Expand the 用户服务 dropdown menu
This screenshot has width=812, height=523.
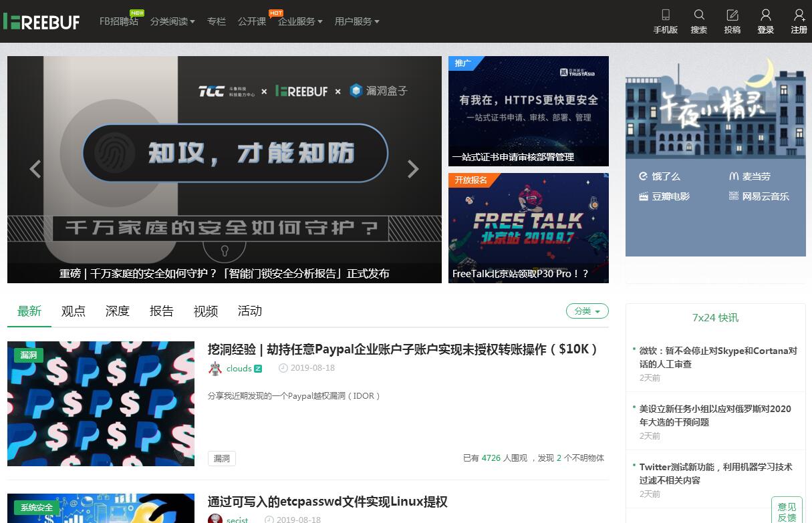(357, 21)
